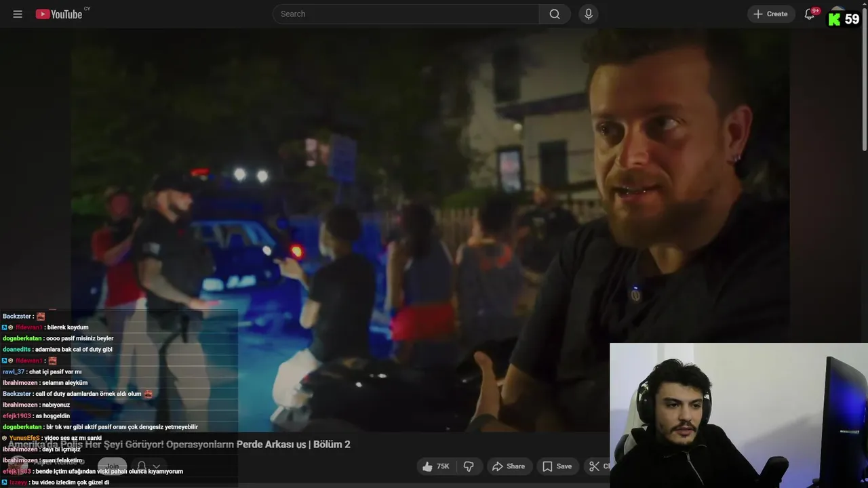Screen dimensions: 868x488
Task: Click the green Kick viewer count 59
Action: coord(844,19)
